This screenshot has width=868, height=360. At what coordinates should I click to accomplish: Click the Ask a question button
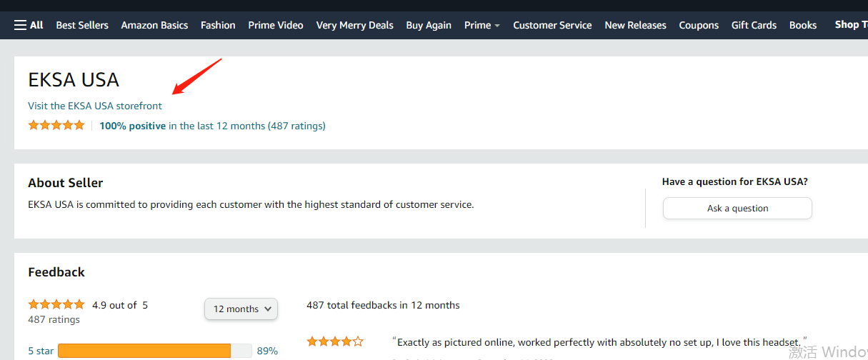pos(737,208)
